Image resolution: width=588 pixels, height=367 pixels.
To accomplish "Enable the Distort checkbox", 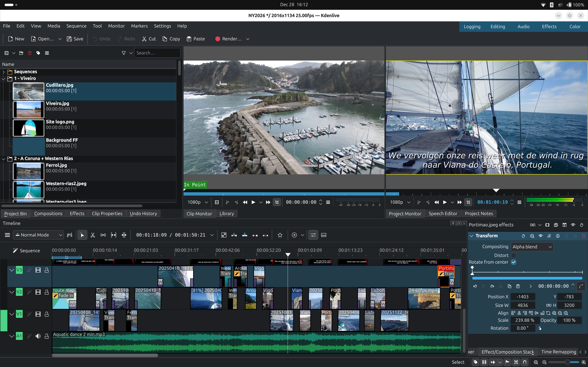I will [513, 255].
